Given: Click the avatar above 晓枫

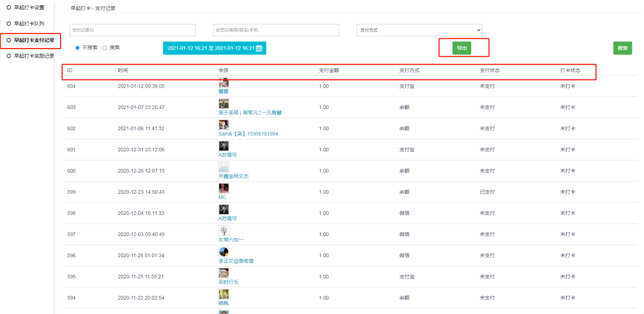Looking at the screenshot, I should point(224,294).
